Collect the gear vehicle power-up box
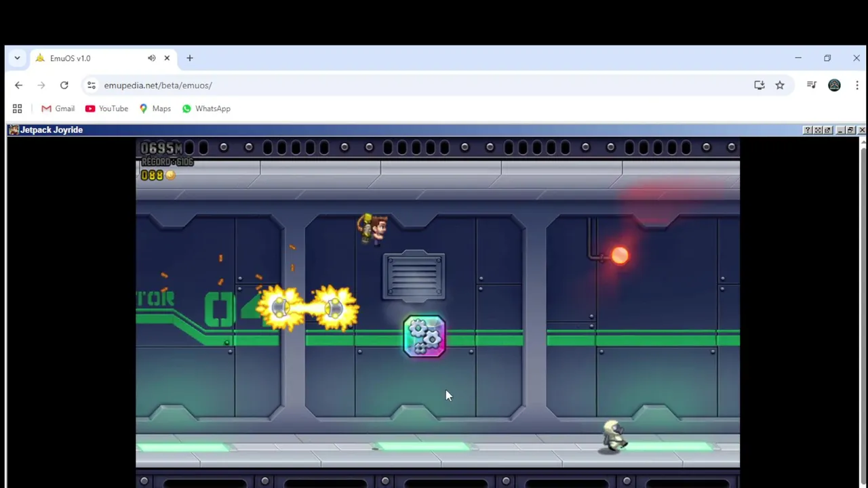This screenshot has width=868, height=488. [x=425, y=336]
